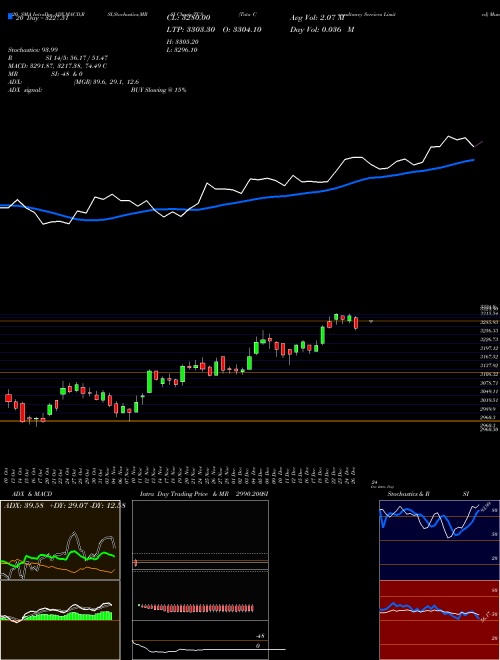Screen dimensions: 500x660
Task: Click the Stochastics & RSI panel title
Action: 428,494
